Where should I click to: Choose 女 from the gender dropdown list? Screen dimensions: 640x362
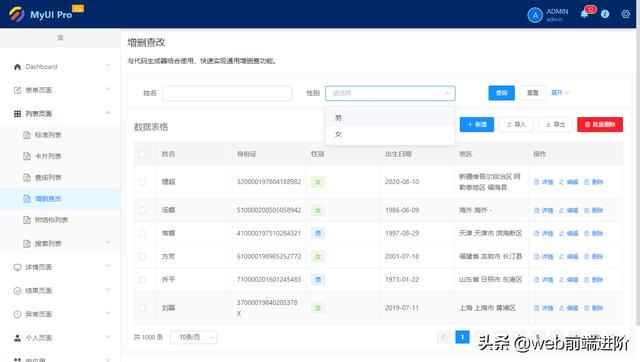point(390,134)
